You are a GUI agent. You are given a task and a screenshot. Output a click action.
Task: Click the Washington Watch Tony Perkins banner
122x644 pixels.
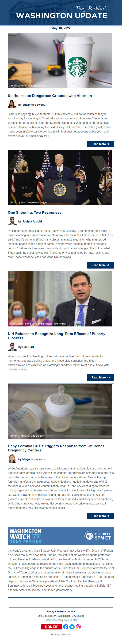tap(61, 536)
